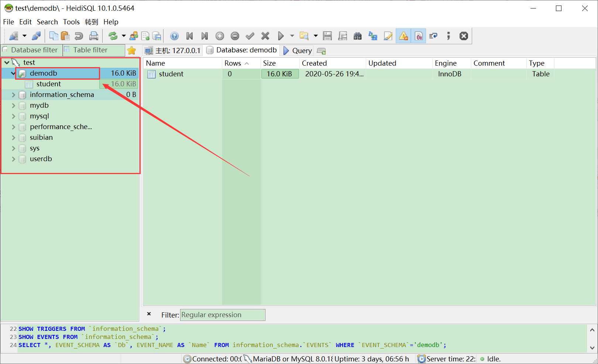Click the Run query play icon
The height and width of the screenshot is (364, 598).
(x=281, y=36)
